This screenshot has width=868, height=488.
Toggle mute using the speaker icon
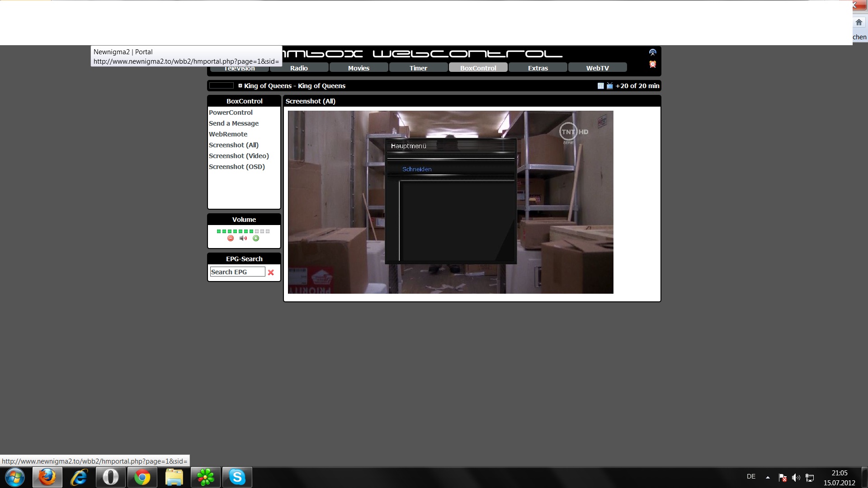[243, 238]
